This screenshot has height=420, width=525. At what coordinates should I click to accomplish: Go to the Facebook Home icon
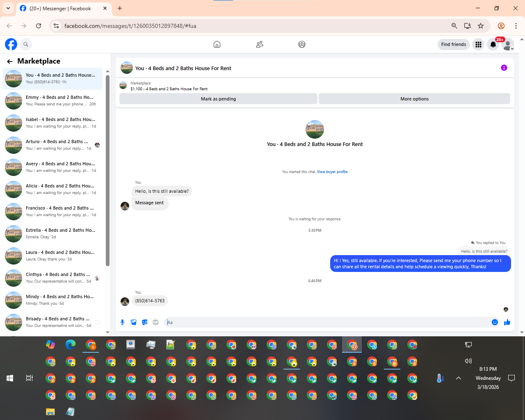(217, 44)
